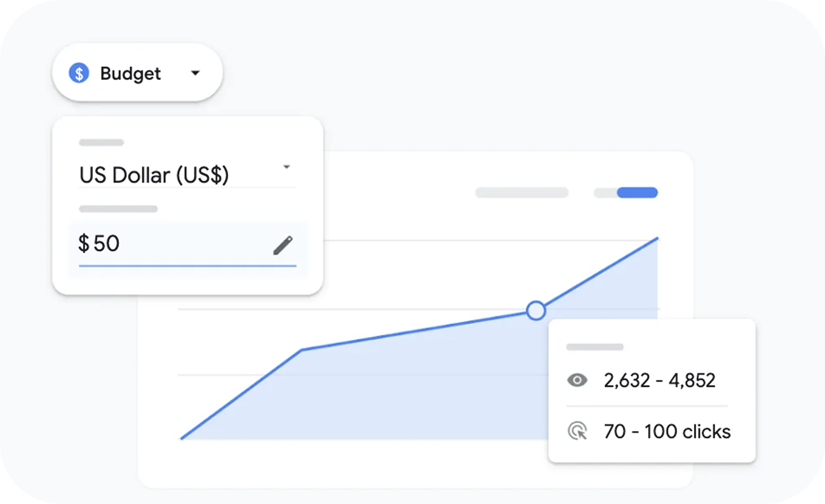The width and height of the screenshot is (825, 504).
Task: Click the 70 - 100 clicks estimate
Action: [x=667, y=432]
